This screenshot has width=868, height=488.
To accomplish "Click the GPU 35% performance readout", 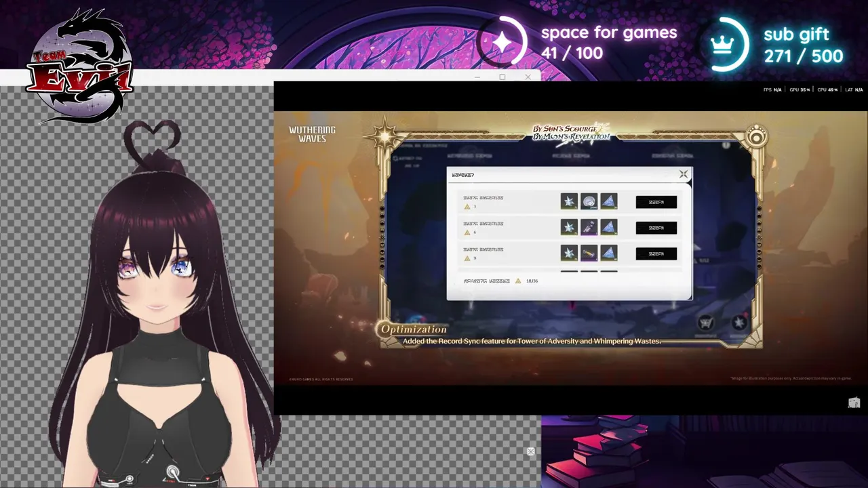I will 800,89.
